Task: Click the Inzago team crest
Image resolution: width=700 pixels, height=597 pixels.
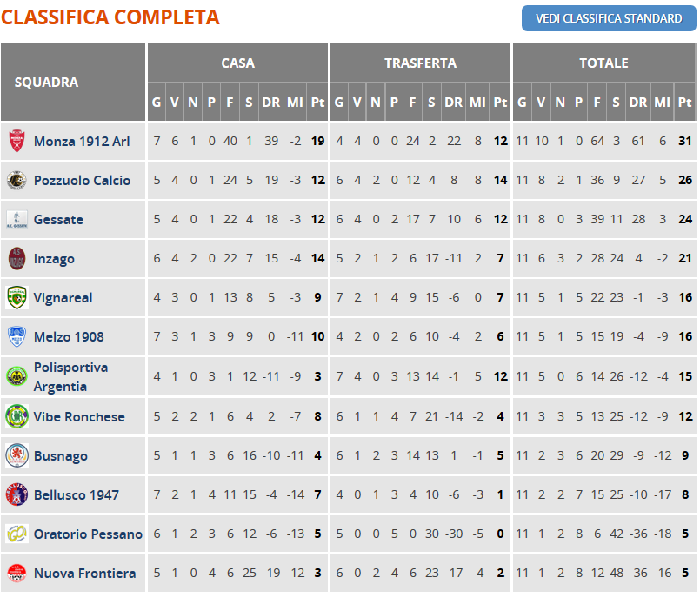Action: pyautogui.click(x=17, y=258)
